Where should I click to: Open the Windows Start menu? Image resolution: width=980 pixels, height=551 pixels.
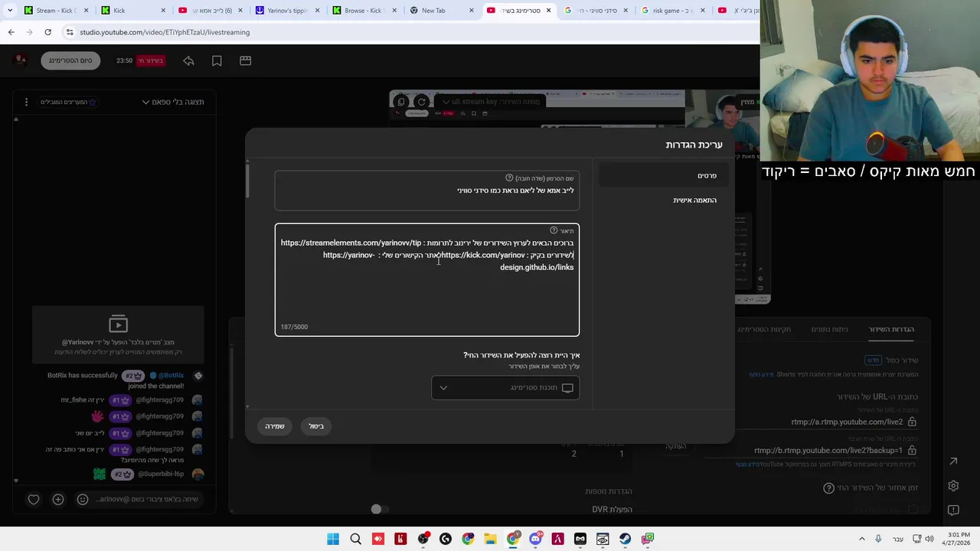point(333,539)
